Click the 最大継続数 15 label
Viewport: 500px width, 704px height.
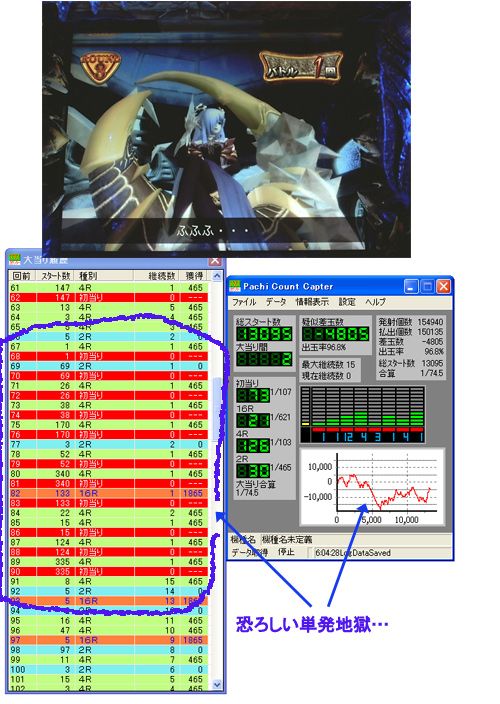coord(329,365)
